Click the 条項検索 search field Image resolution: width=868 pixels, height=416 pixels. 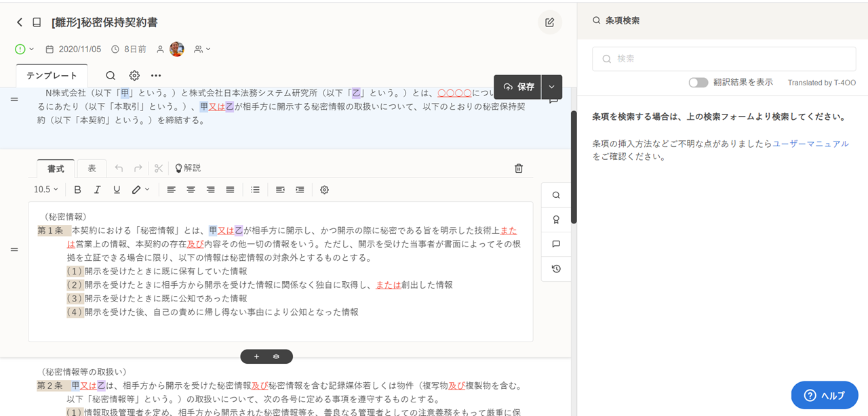pyautogui.click(x=724, y=59)
